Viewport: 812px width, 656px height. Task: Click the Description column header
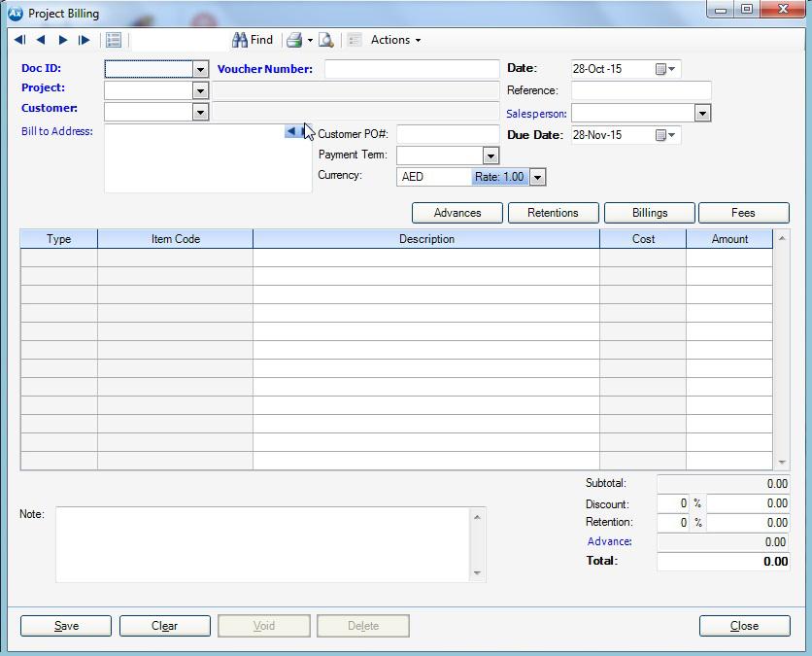(426, 239)
